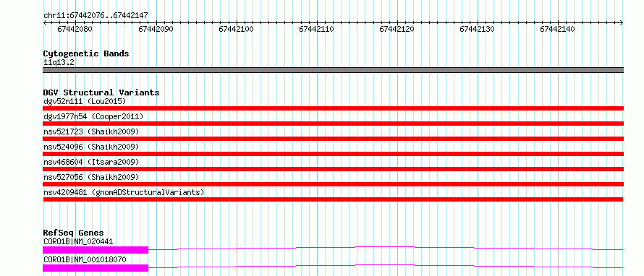Open the nsv524096 (Shaikh2009) variant label

(91, 147)
